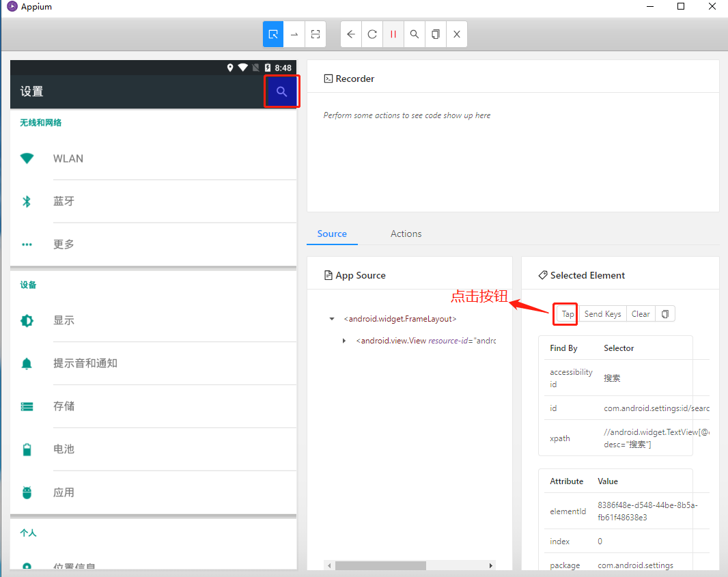Click the Send Keys button
This screenshot has height=577, width=728.
602,314
